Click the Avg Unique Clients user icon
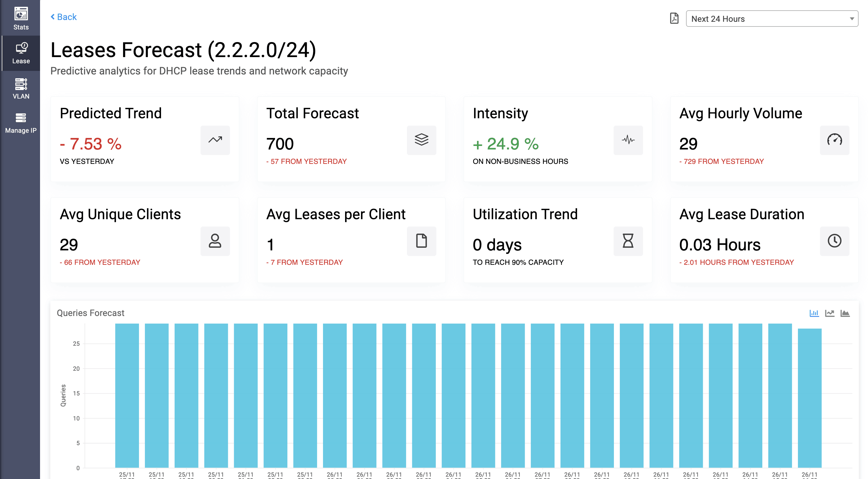868x479 pixels. tap(215, 241)
